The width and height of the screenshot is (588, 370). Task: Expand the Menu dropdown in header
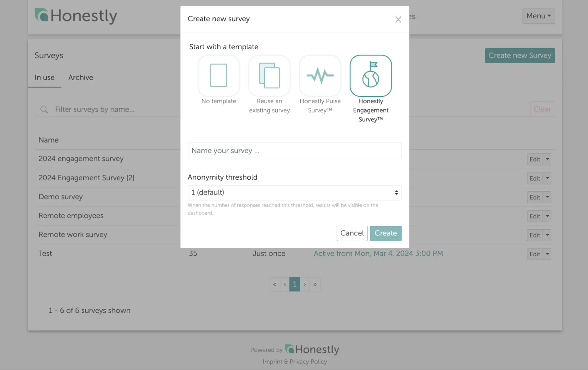[538, 16]
